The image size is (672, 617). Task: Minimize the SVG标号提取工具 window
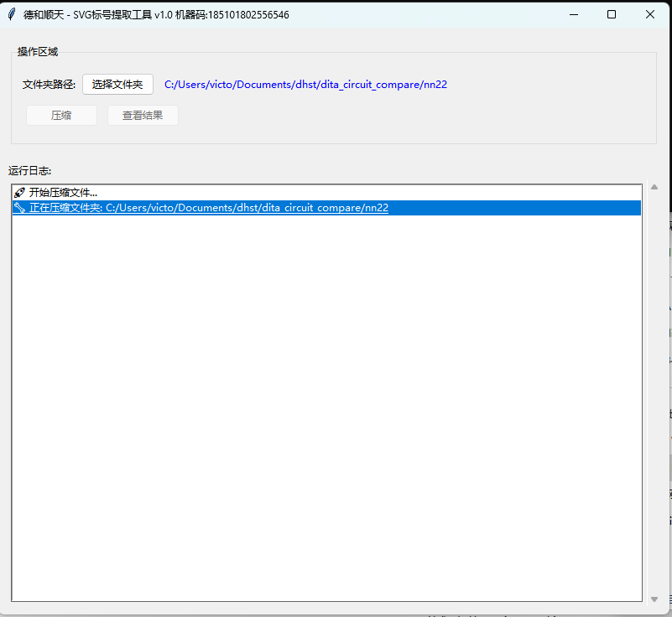click(574, 14)
